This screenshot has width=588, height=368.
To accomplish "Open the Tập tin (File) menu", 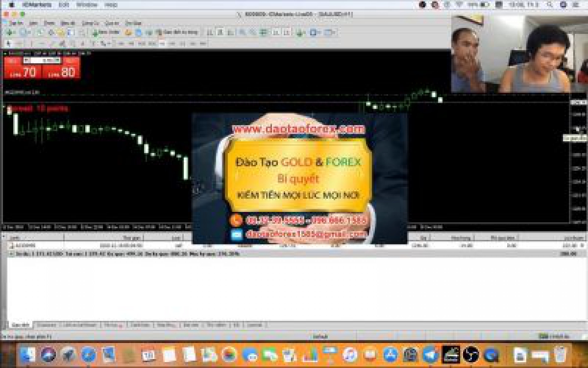I will coord(16,23).
